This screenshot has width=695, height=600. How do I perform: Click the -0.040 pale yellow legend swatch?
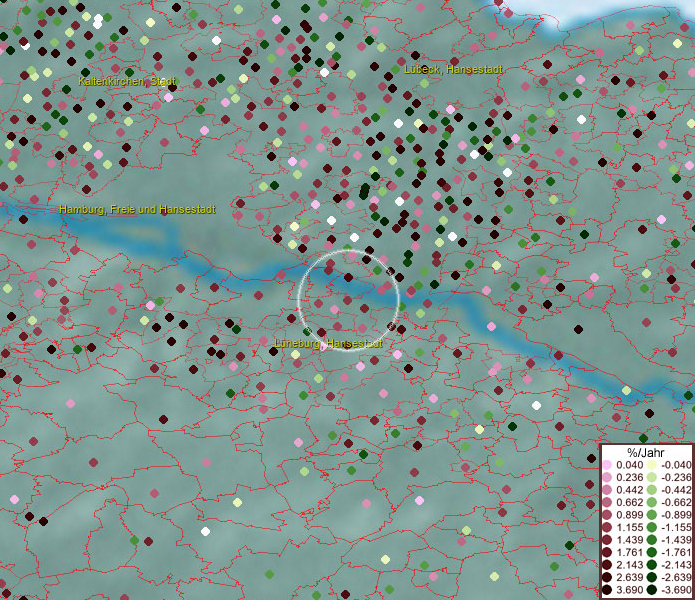(652, 465)
